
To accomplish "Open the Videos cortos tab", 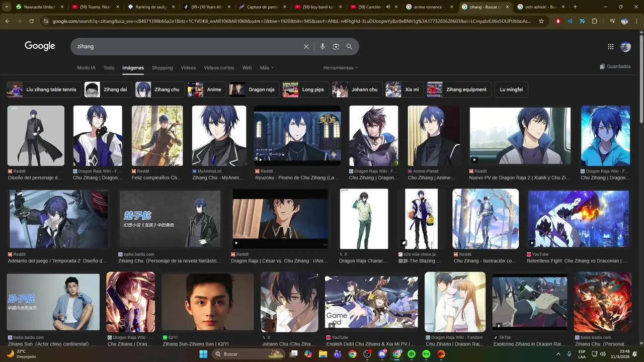I will pyautogui.click(x=219, y=68).
